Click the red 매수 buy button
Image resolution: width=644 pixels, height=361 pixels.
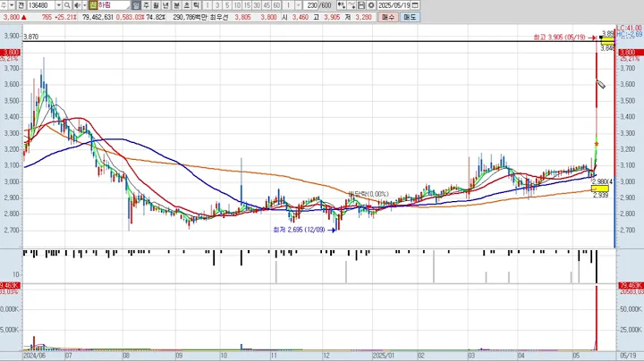coord(387,17)
